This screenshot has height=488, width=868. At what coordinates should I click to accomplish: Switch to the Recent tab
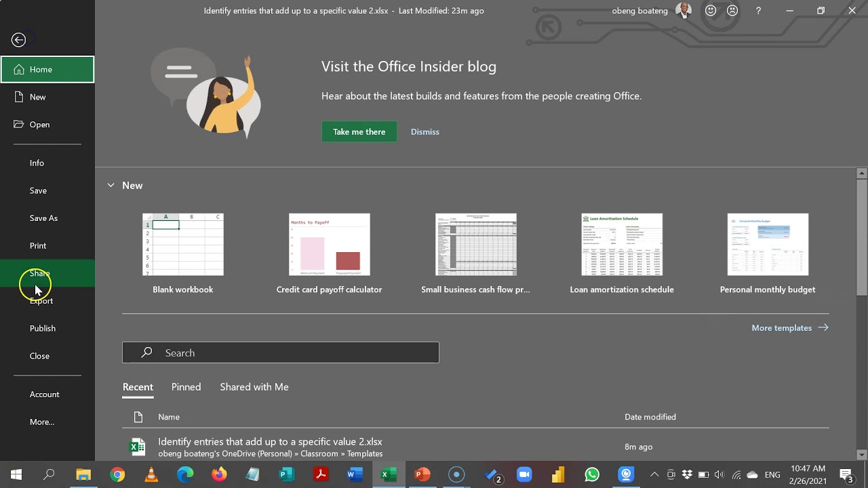(x=138, y=387)
